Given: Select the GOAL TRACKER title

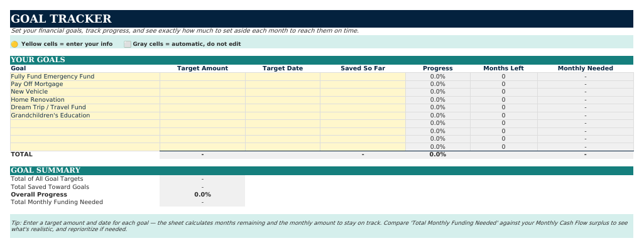Looking at the screenshot, I should (x=61, y=19).
